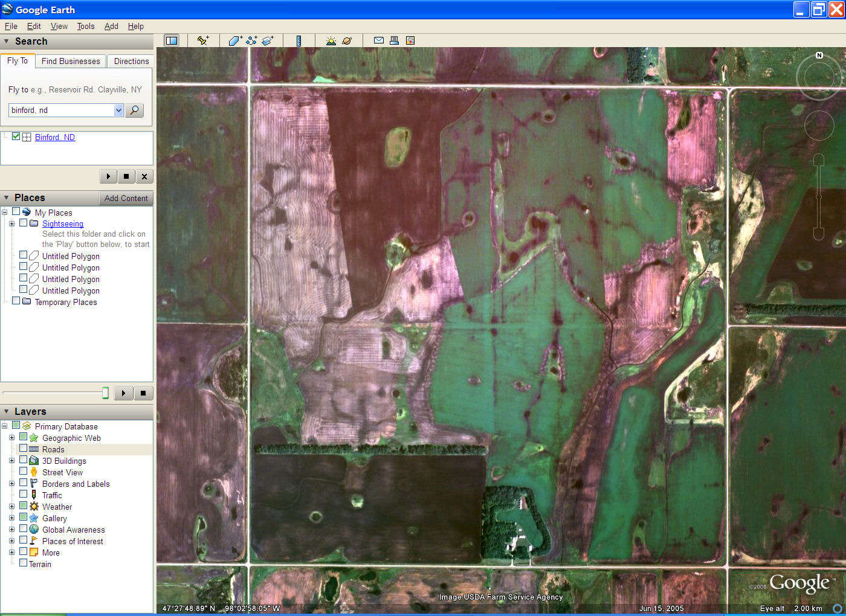Open the Binford, ND result link
Screen dimensions: 846x616
click(55, 137)
